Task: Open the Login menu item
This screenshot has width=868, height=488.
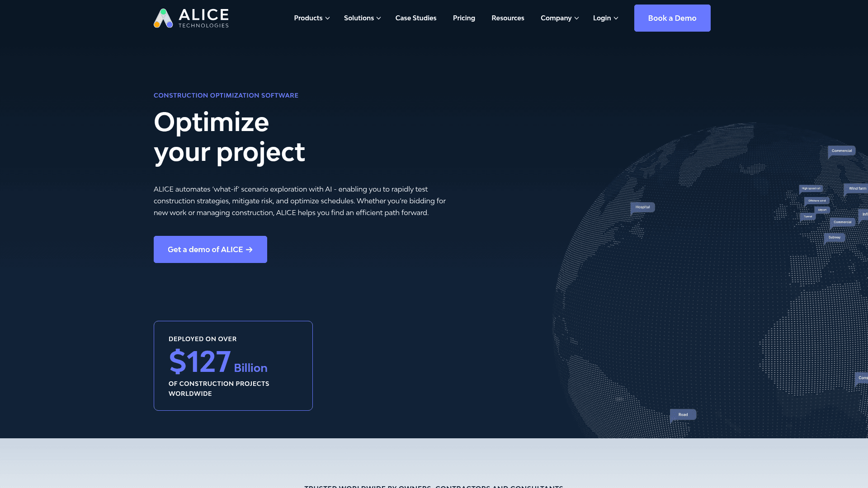Action: 602,18
